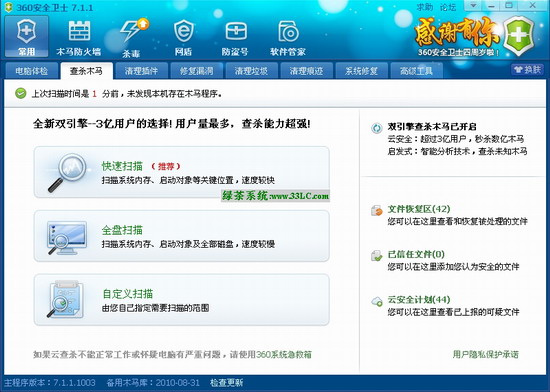Switch to the 清理垃圾 tab
The height and width of the screenshot is (392, 550).
pyautogui.click(x=251, y=71)
